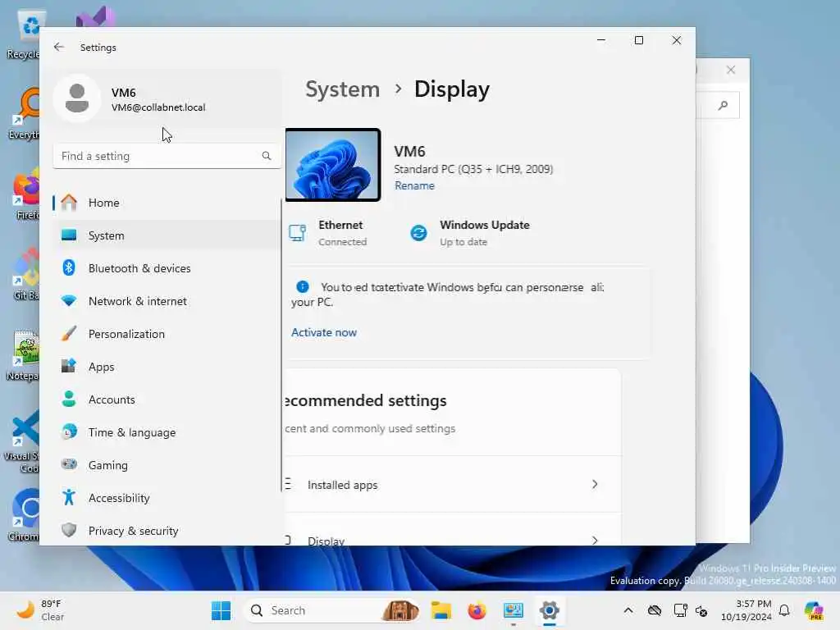Open Privacy & security settings
The width and height of the screenshot is (840, 630).
coord(167,531)
